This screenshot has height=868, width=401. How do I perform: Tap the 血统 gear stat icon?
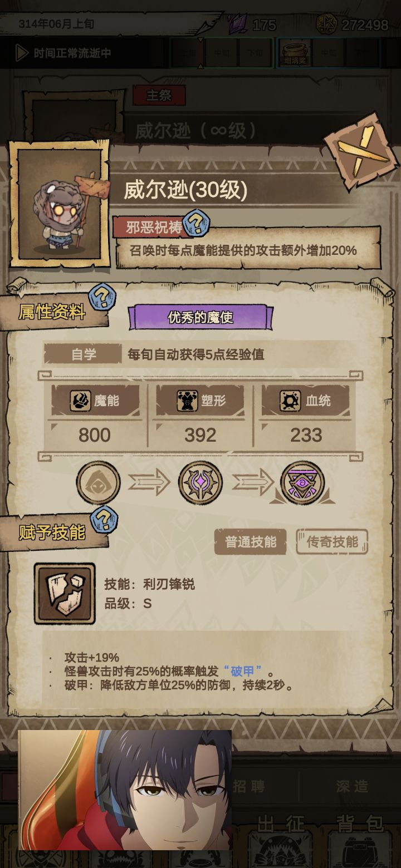[x=290, y=401]
